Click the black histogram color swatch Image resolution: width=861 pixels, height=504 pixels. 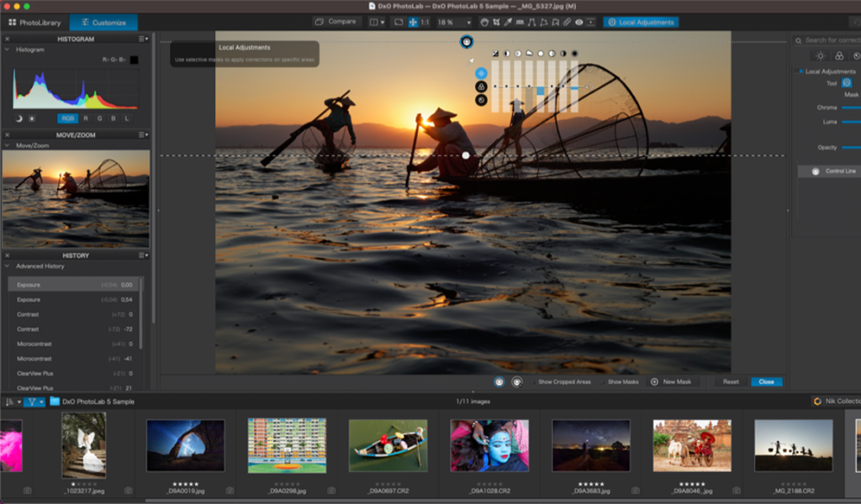click(x=134, y=60)
